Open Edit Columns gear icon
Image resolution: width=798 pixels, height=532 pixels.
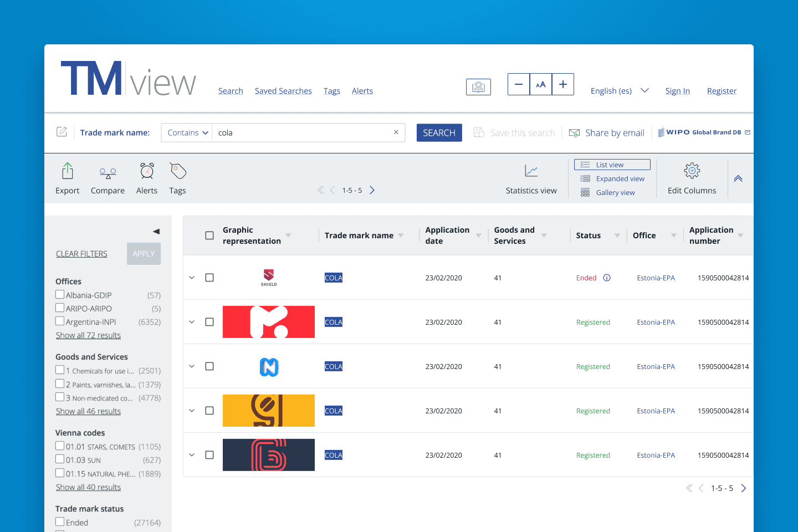coord(692,171)
